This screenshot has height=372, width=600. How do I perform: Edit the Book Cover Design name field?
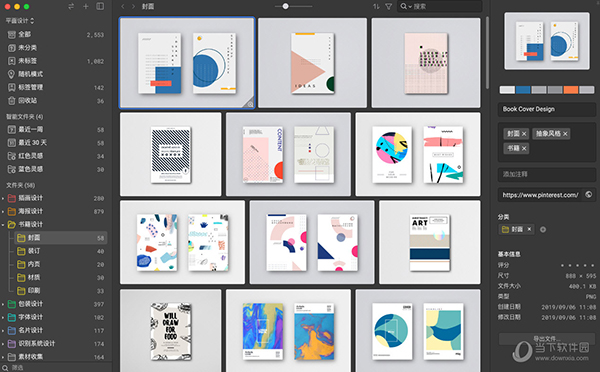click(x=547, y=109)
